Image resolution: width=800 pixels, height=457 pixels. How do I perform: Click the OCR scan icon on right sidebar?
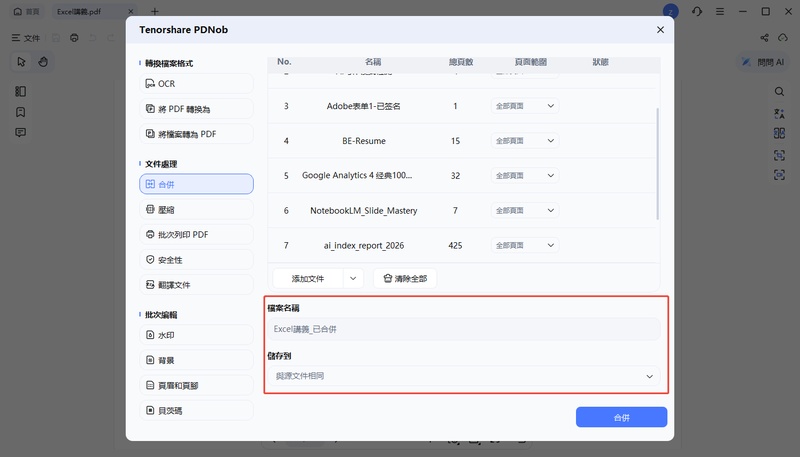pos(779,155)
